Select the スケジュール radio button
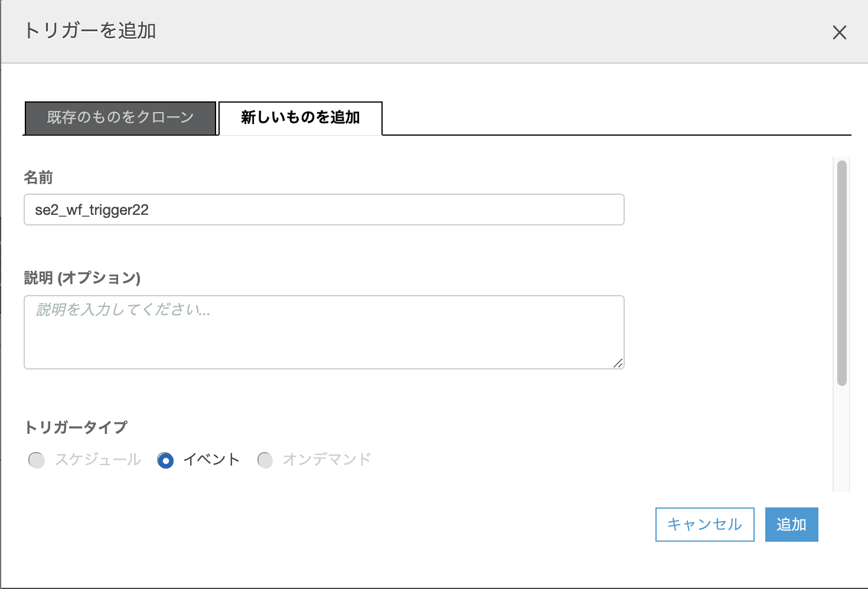This screenshot has height=589, width=868. point(37,460)
